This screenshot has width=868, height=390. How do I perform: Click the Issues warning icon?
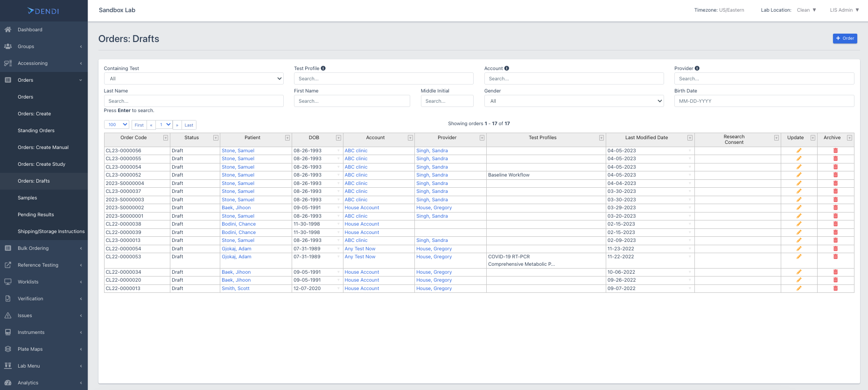click(x=8, y=315)
